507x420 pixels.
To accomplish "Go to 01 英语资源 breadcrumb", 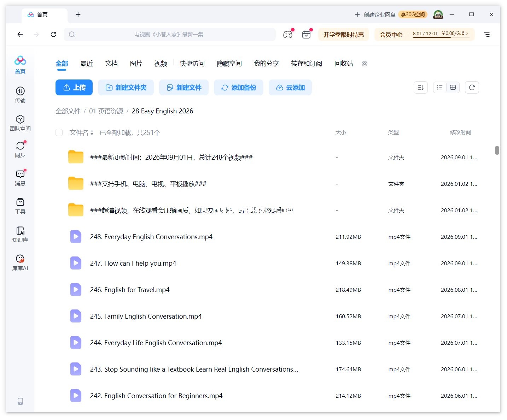I will click(x=106, y=111).
